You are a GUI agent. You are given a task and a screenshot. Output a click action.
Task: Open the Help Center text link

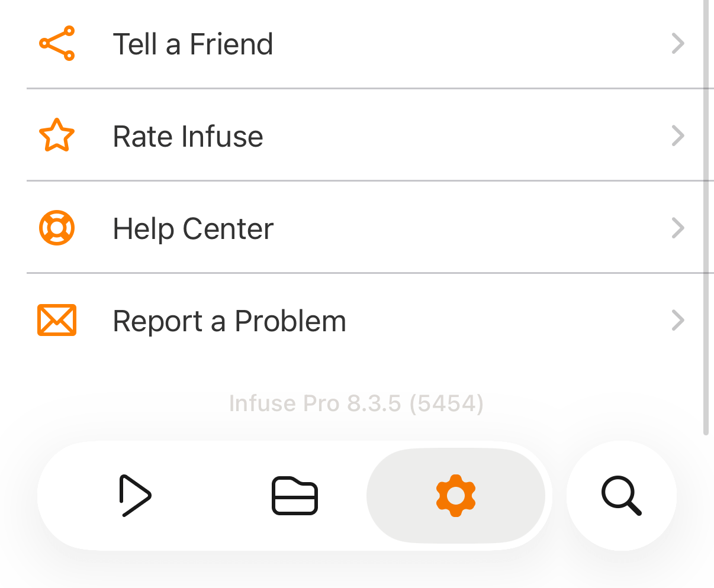pos(193,229)
